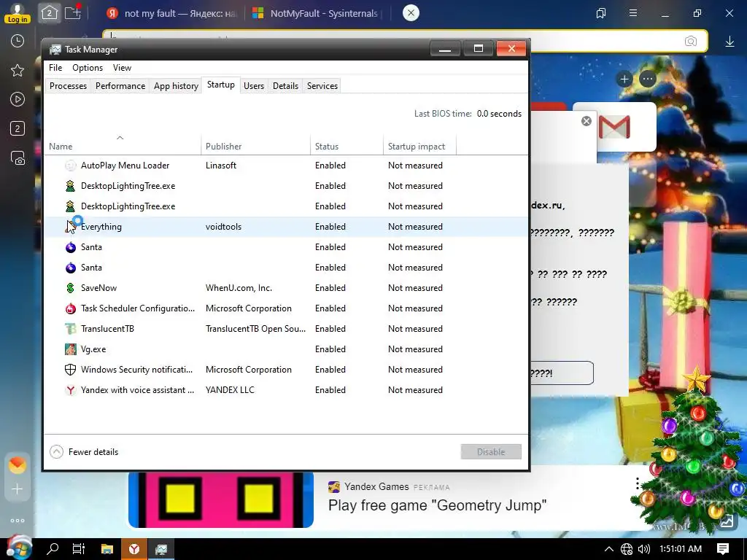
Task: Open the round three-dots options button
Action: 648,79
